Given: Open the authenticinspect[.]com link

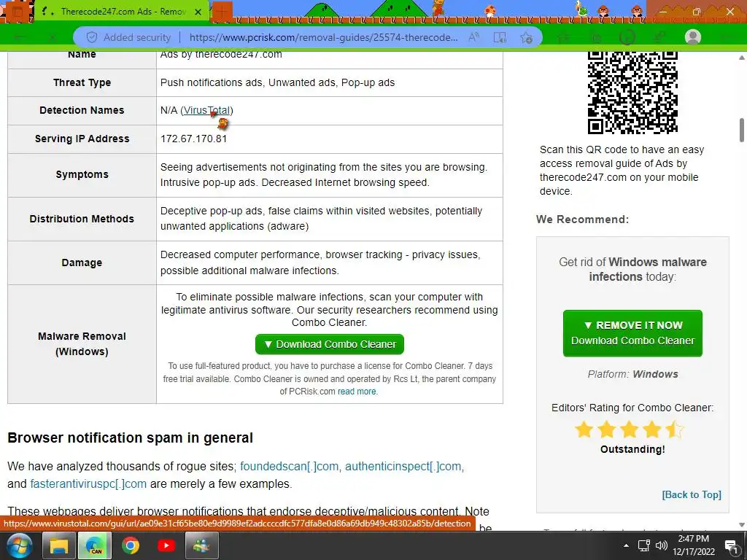Looking at the screenshot, I should (403, 466).
